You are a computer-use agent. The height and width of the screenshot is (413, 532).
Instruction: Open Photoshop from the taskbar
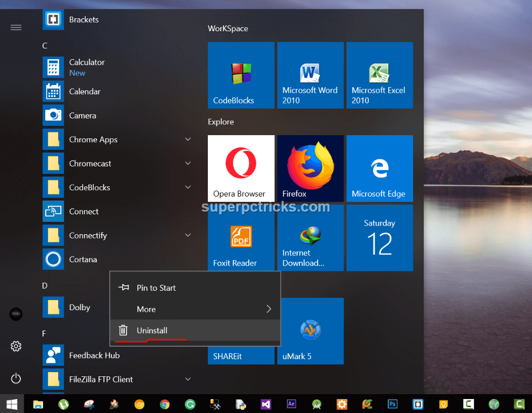pos(393,404)
